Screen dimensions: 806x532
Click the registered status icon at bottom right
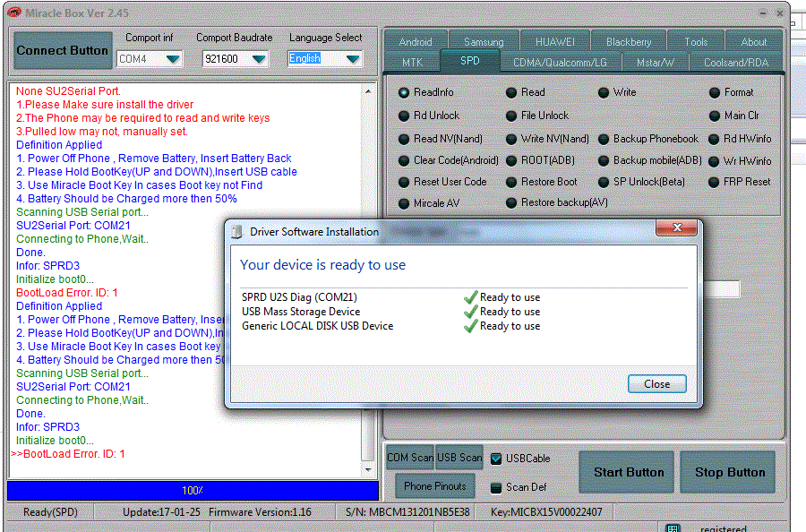(x=673, y=528)
